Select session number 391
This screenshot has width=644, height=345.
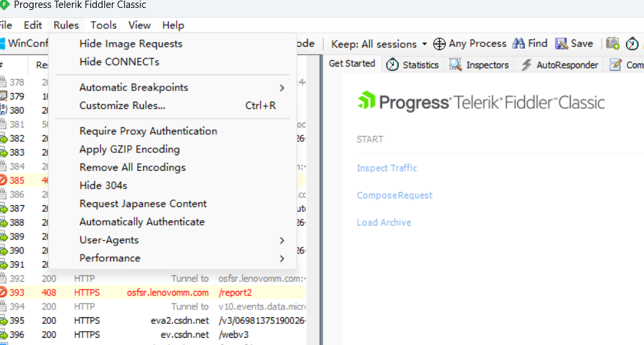tap(17, 265)
